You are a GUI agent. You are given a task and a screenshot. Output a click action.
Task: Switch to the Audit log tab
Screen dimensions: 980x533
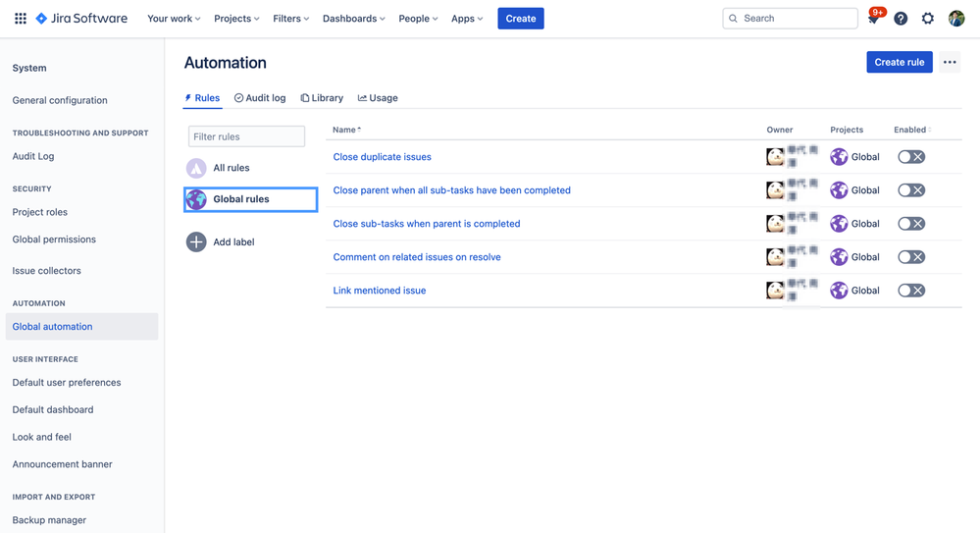pos(260,97)
